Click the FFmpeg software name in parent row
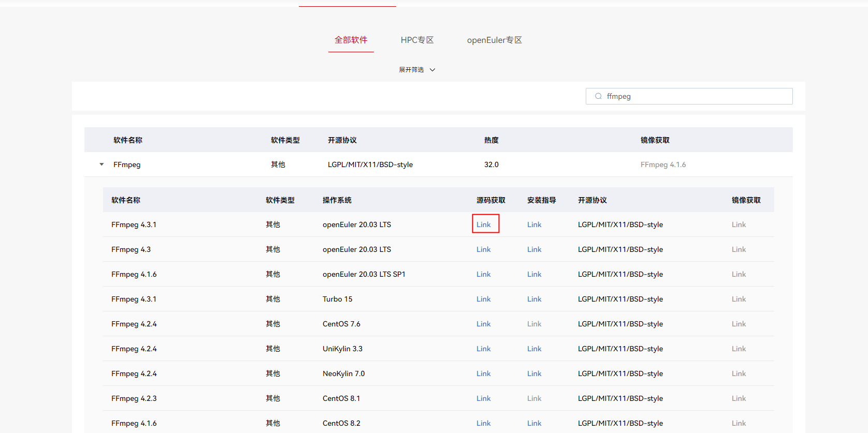The width and height of the screenshot is (868, 433). pos(127,165)
